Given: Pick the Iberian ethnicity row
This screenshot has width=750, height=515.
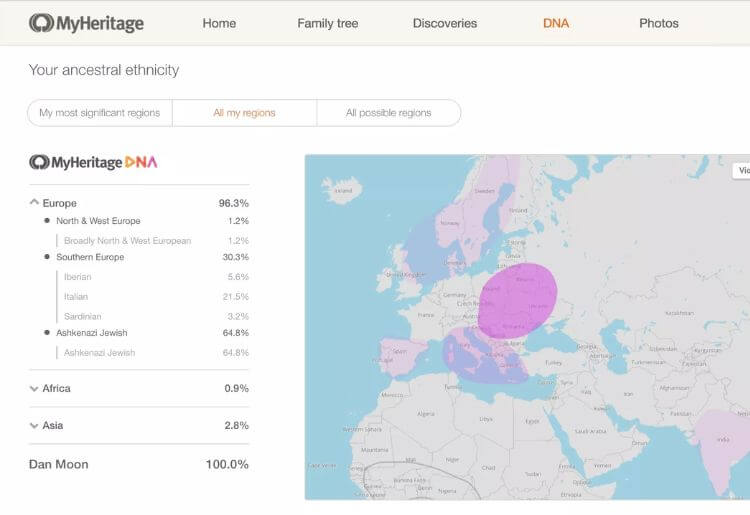Looking at the screenshot, I should coord(78,277).
